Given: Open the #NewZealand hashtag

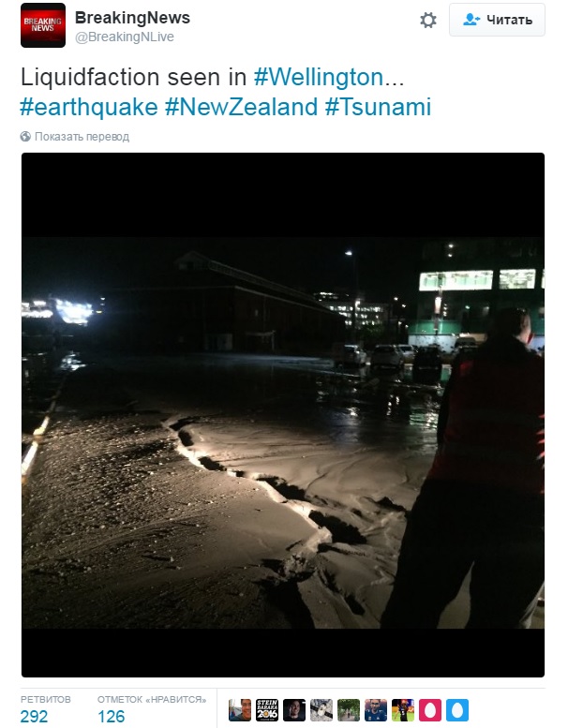Looking at the screenshot, I should tap(242, 107).
